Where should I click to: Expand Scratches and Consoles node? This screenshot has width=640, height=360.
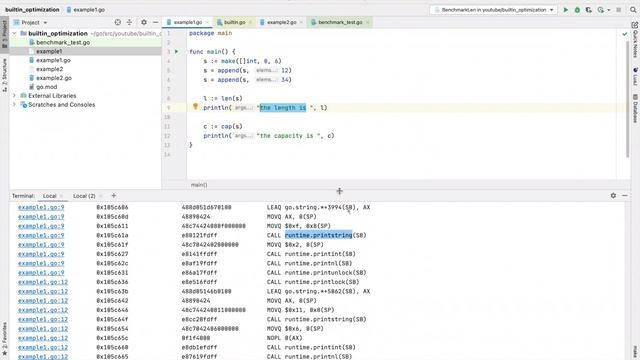(15, 104)
